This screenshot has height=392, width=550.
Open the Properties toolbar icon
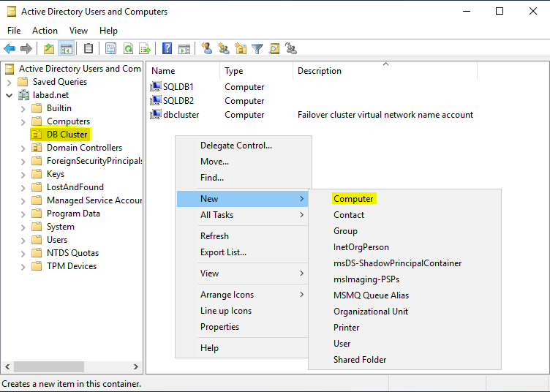[x=111, y=48]
